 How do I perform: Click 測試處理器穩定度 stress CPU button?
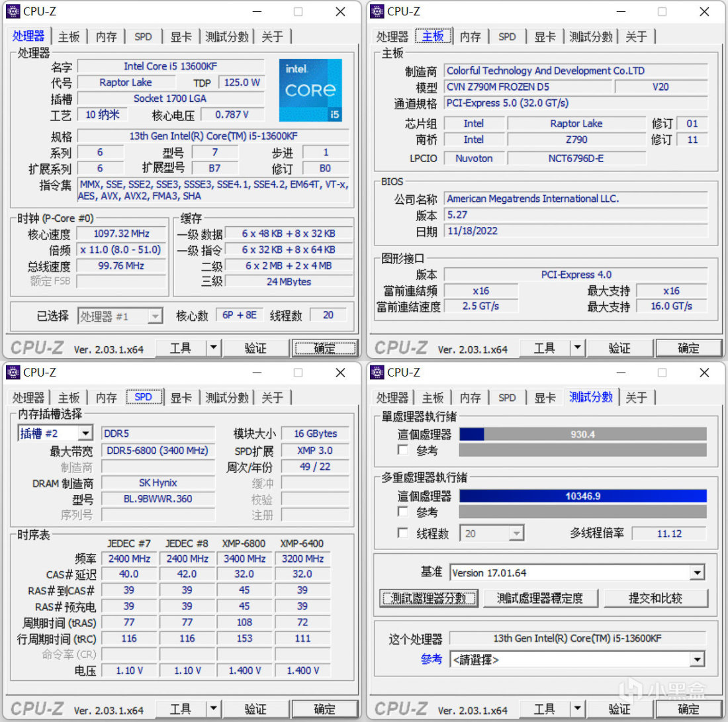pos(541,598)
